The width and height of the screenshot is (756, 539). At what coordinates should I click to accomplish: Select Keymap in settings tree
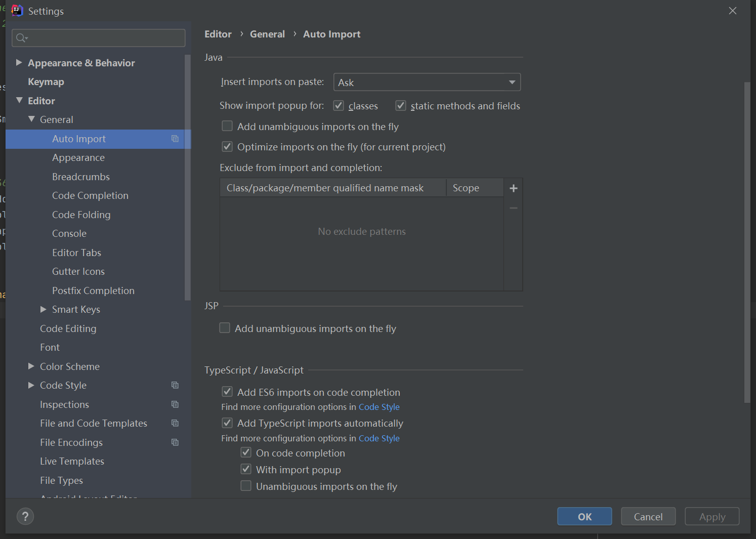(46, 82)
